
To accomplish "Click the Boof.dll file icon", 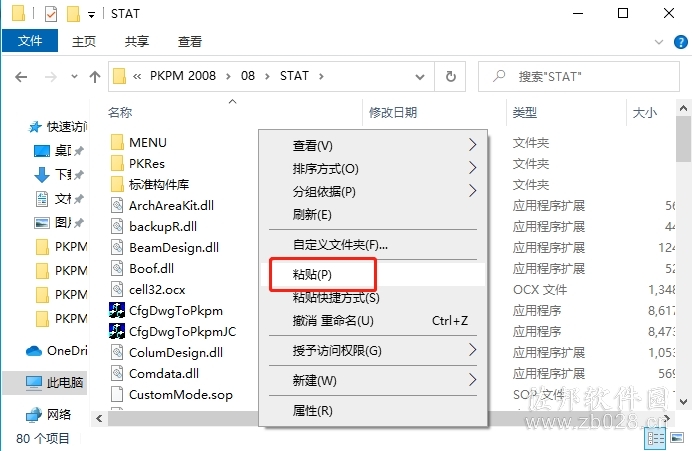I will pos(117,268).
